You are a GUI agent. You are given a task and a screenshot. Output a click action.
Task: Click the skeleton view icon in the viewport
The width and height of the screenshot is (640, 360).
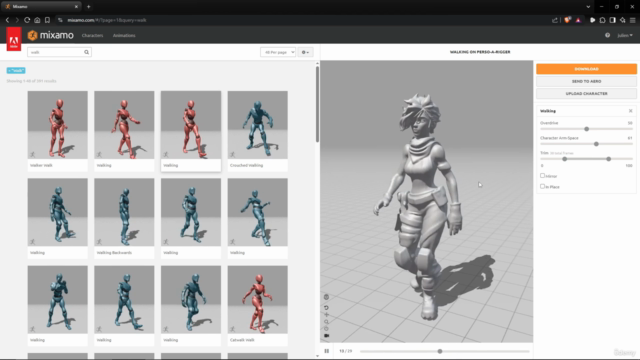click(x=326, y=297)
